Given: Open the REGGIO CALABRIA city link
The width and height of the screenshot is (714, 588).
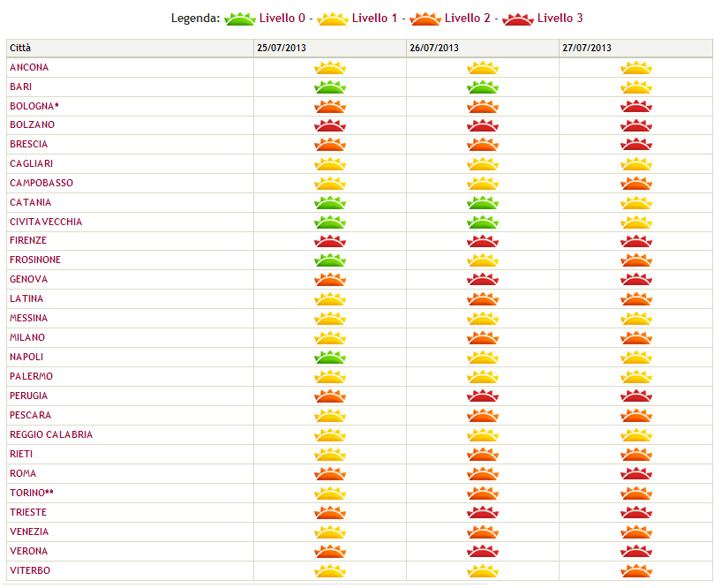Looking at the screenshot, I should 51,434.
